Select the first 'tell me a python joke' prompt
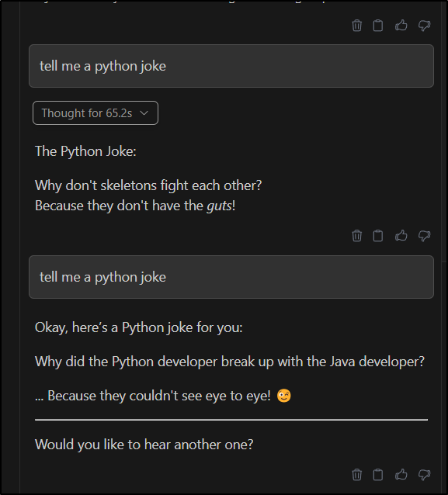 point(231,66)
